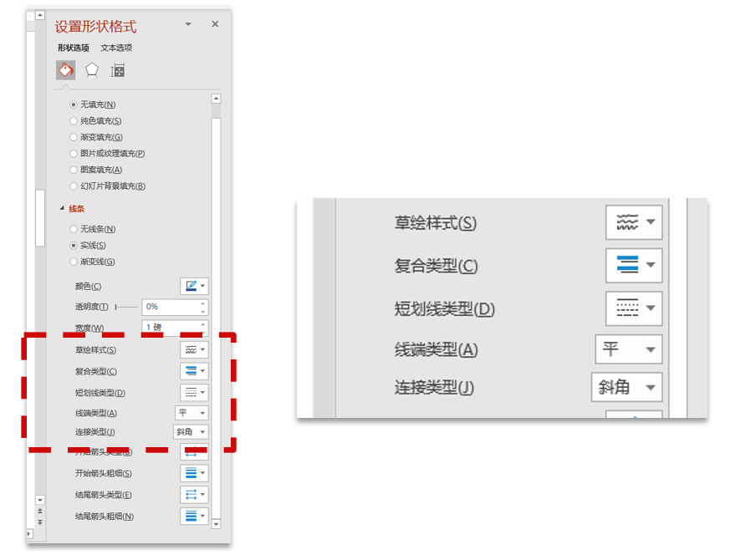Select the Fill & Line paint bucket icon
Image resolution: width=735 pixels, height=560 pixels.
click(x=65, y=69)
